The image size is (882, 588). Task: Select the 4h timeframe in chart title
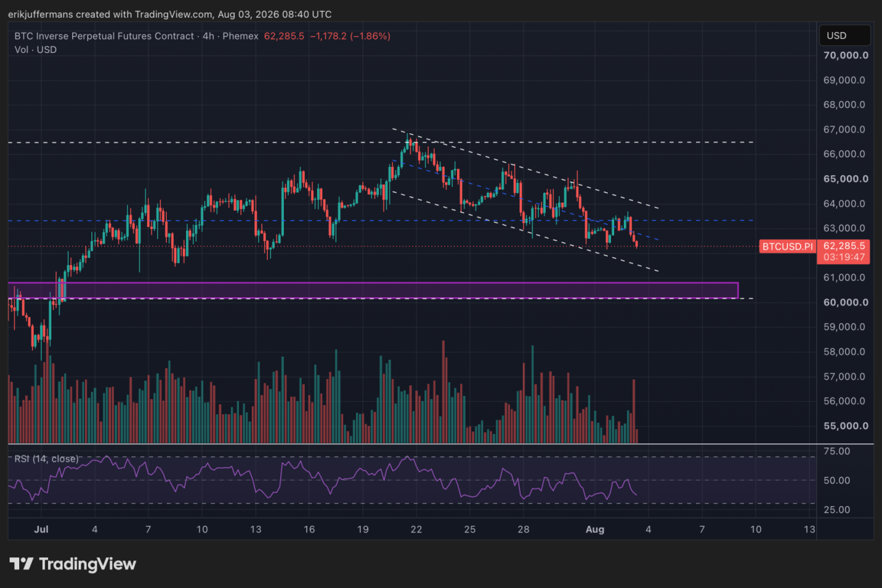[208, 36]
